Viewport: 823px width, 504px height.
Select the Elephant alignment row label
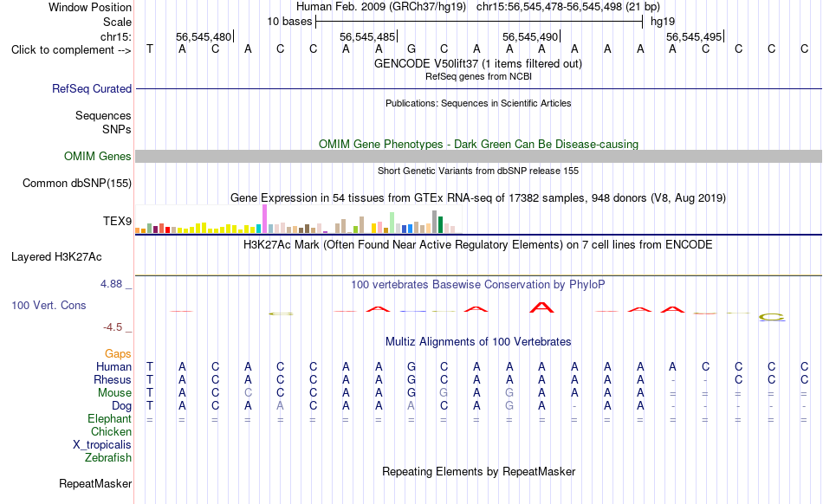pyautogui.click(x=109, y=418)
